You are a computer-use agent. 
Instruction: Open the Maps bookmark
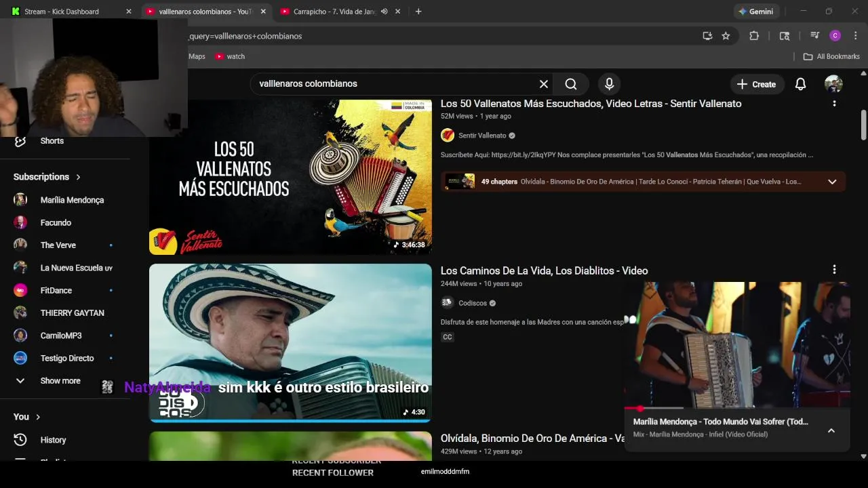tap(197, 56)
